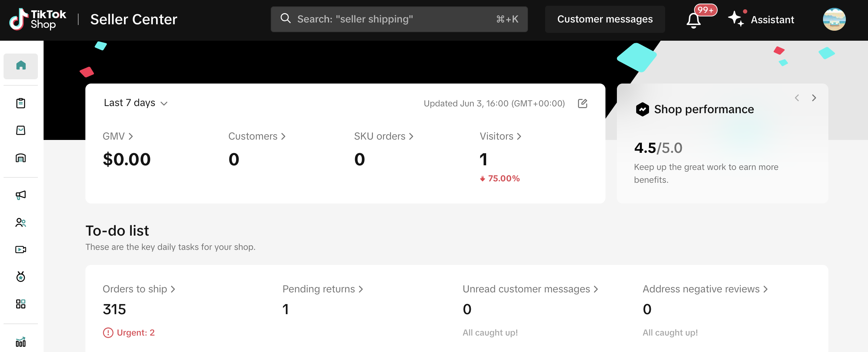Click the Customer messages button
The image size is (868, 352).
tap(605, 19)
